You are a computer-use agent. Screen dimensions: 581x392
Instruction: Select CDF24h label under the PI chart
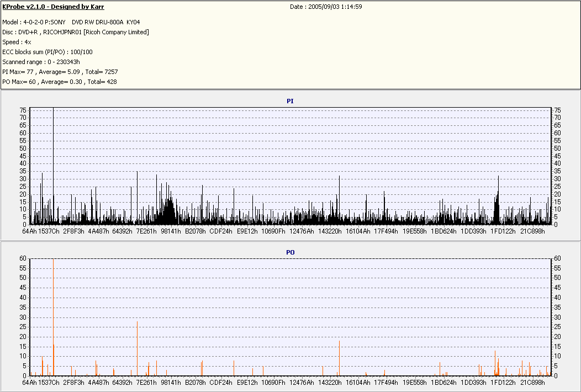coord(221,231)
